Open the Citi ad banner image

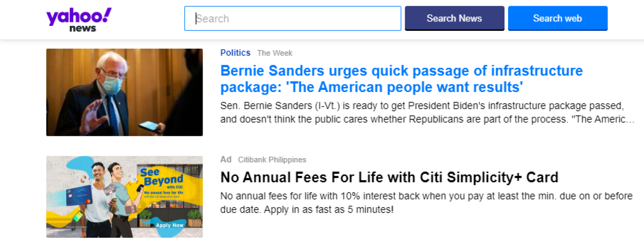pyautogui.click(x=124, y=197)
